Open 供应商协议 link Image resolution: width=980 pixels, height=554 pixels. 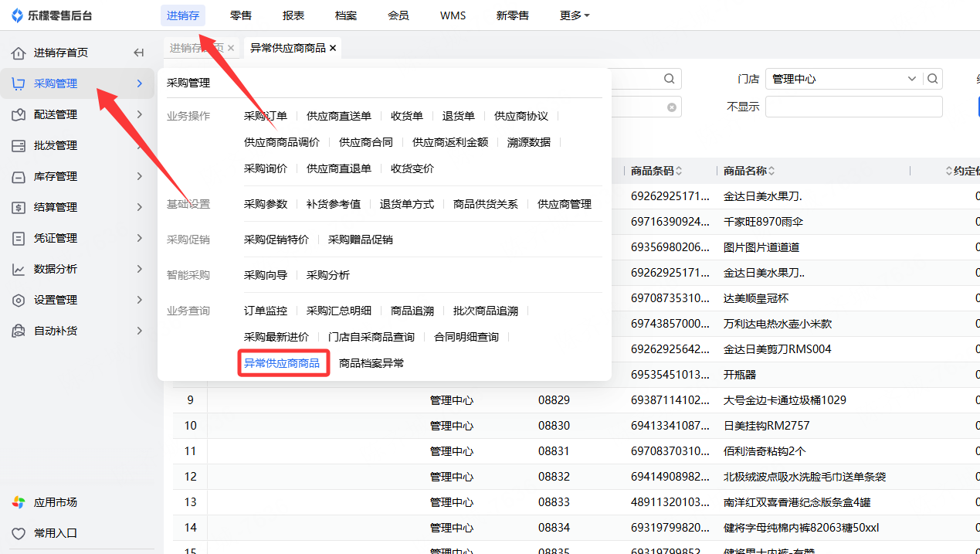click(521, 116)
